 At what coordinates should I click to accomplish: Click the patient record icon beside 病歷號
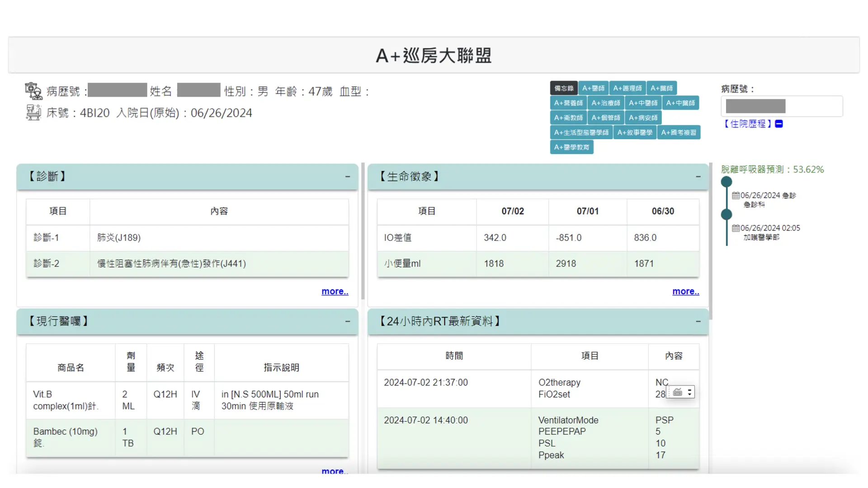[33, 91]
